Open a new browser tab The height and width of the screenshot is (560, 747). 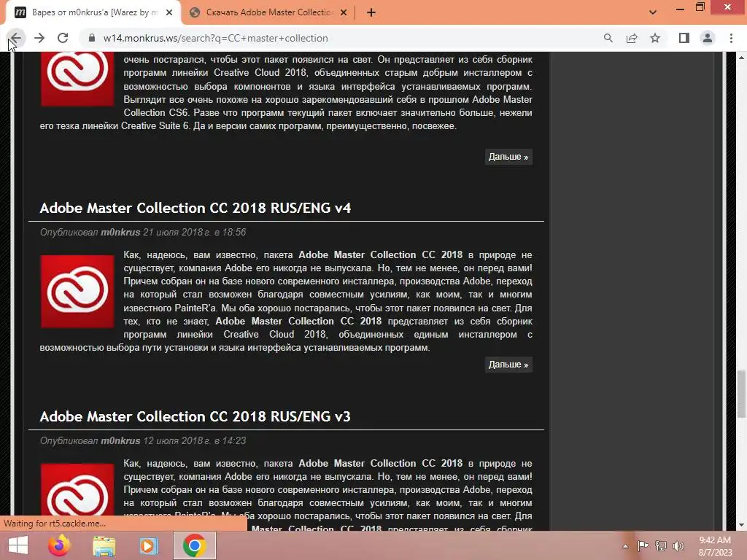(371, 12)
